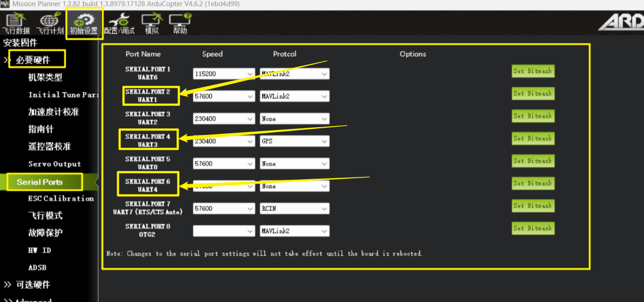
Task: Open 机架类型 frame type page
Action: tap(45, 77)
